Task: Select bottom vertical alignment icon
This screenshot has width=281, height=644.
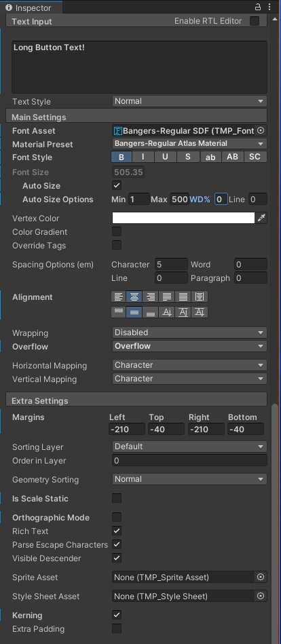Action: point(151,312)
